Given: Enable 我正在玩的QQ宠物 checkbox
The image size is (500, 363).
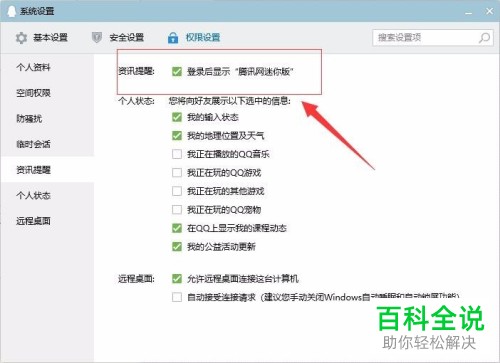Looking at the screenshot, I should [x=177, y=210].
